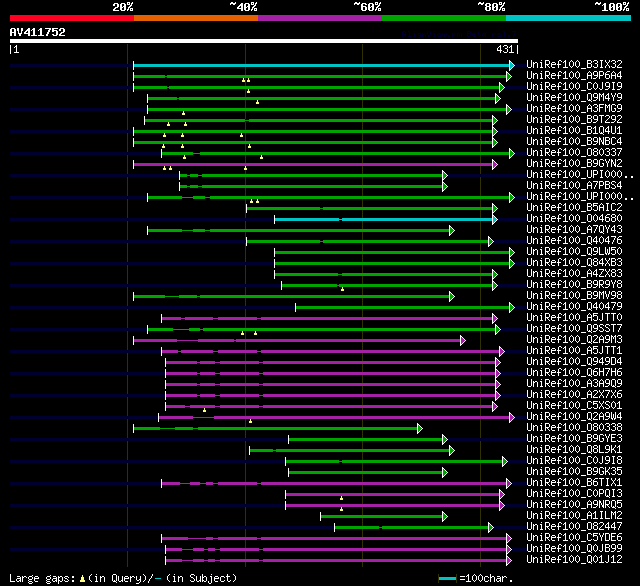Open the UniRef100_C0J9I9 hit label
This screenshot has height=586, width=640.
[574, 87]
